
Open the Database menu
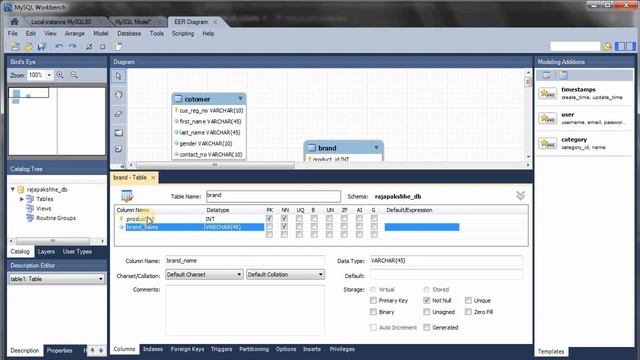pyautogui.click(x=129, y=33)
